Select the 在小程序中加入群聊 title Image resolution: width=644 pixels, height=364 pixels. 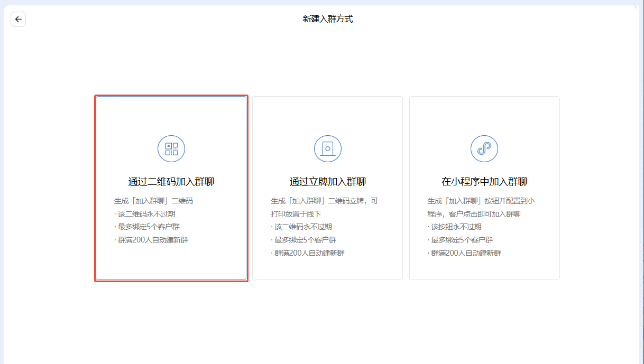click(484, 182)
